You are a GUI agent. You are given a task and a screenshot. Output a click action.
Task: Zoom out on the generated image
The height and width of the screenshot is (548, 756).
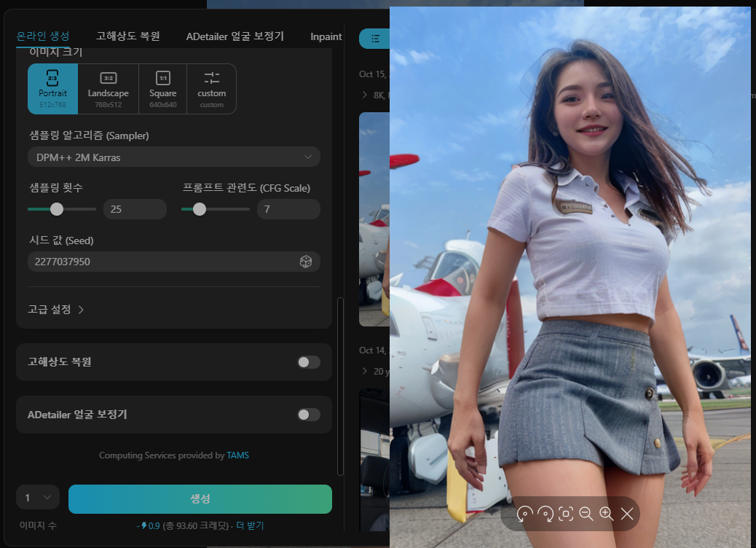pyautogui.click(x=586, y=514)
